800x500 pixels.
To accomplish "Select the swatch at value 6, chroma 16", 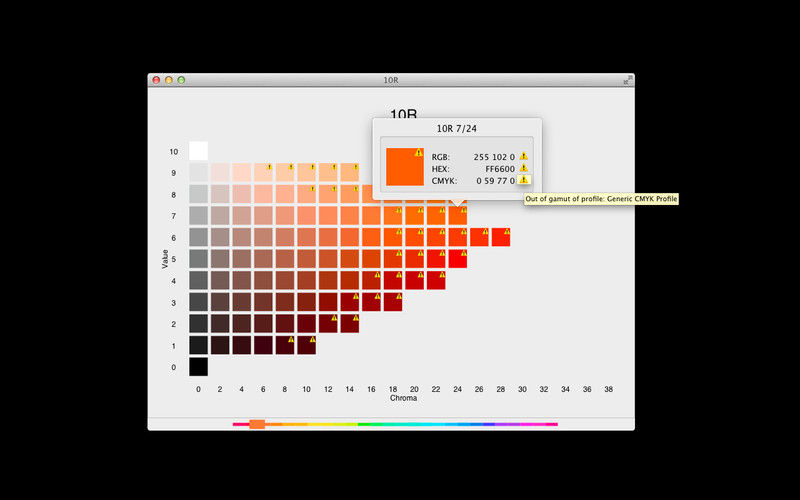I will 371,237.
